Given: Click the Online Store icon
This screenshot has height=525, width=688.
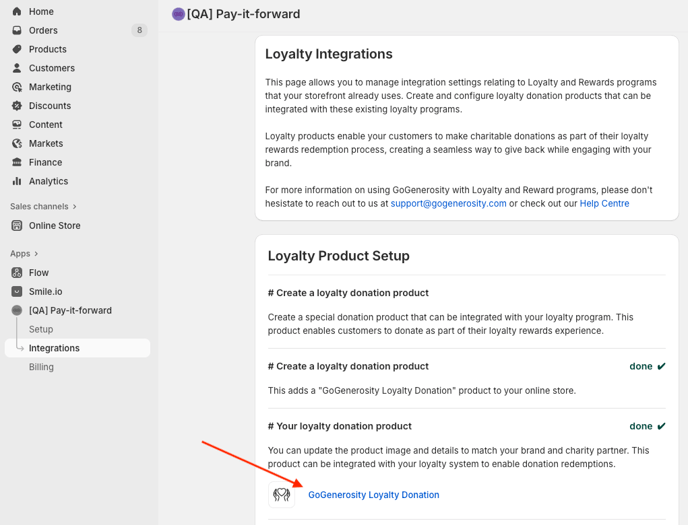Looking at the screenshot, I should click(x=16, y=226).
